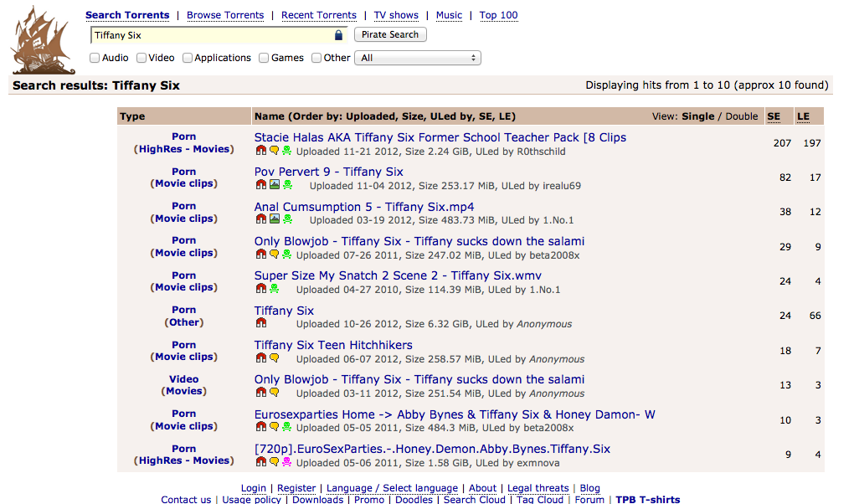Click green skull icon for the 04-27 2010 torrent

tap(275, 288)
